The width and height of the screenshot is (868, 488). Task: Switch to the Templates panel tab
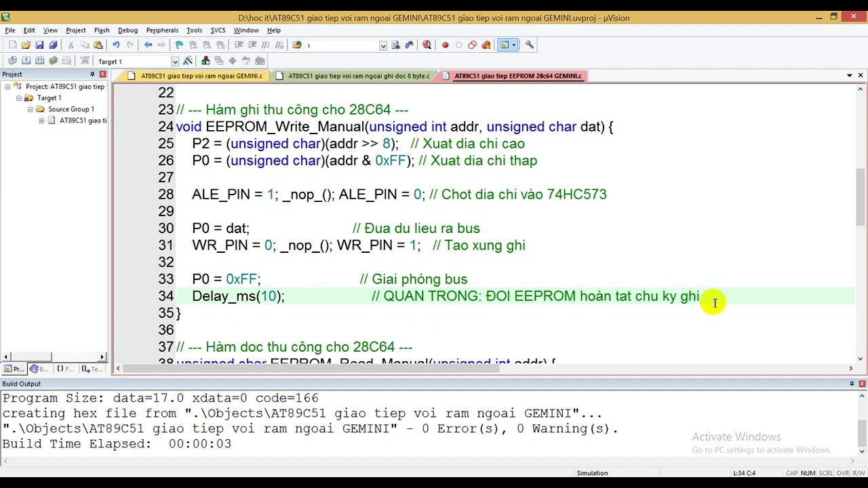click(92, 369)
